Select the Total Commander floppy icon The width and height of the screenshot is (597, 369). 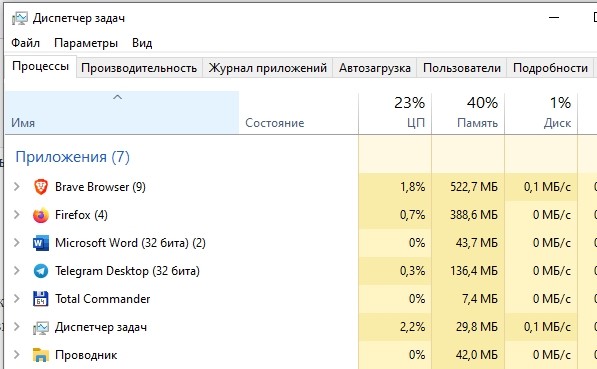[x=41, y=299]
